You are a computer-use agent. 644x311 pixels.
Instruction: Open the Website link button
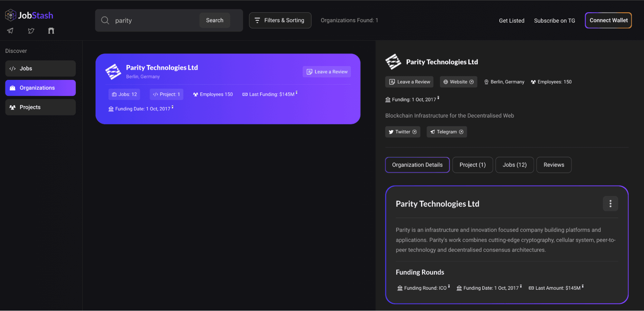click(x=458, y=82)
